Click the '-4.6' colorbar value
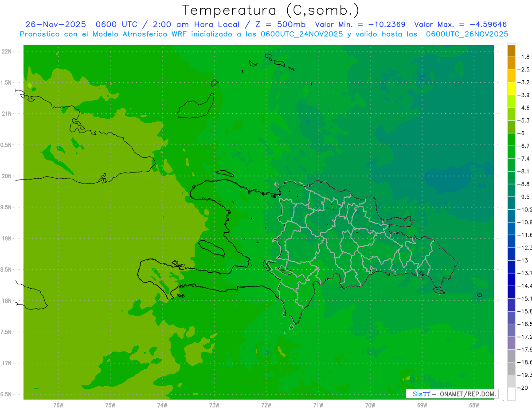 point(524,108)
